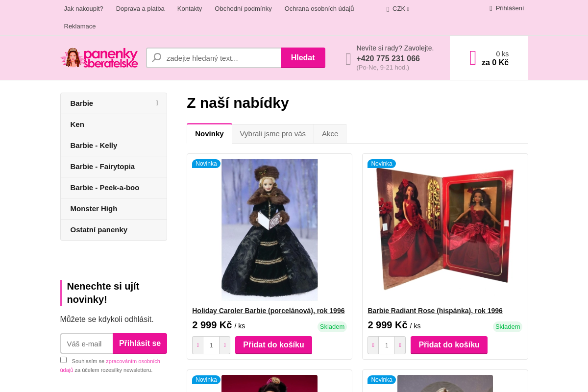This screenshot has width=588, height=392.
Task: Click the Hledat search button
Action: tap(303, 58)
